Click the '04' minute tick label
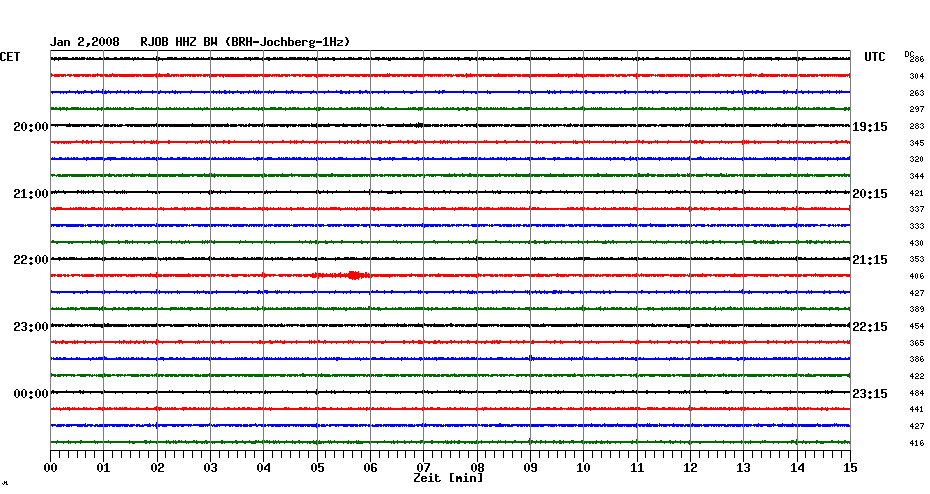930x494 pixels. (264, 468)
